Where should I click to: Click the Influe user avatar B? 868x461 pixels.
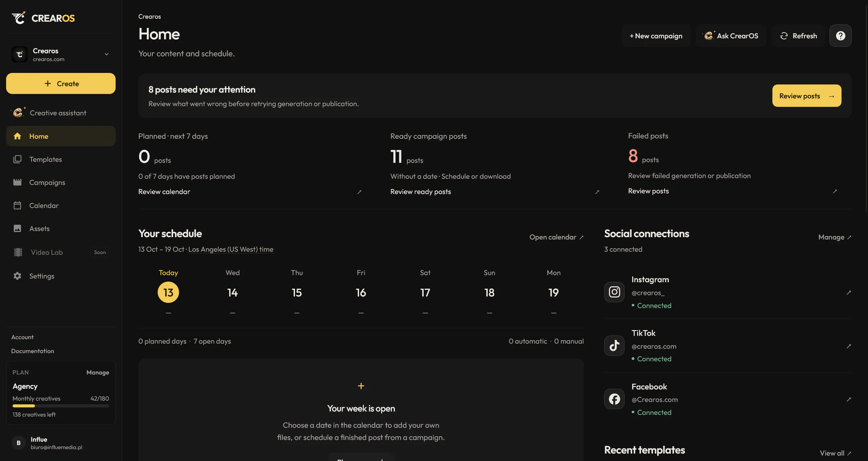pyautogui.click(x=19, y=443)
